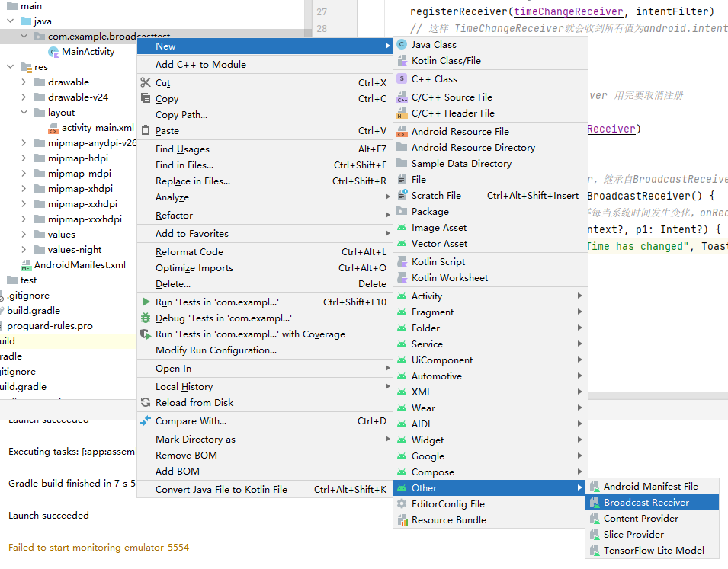Click the Reload from Disk icon

(146, 402)
